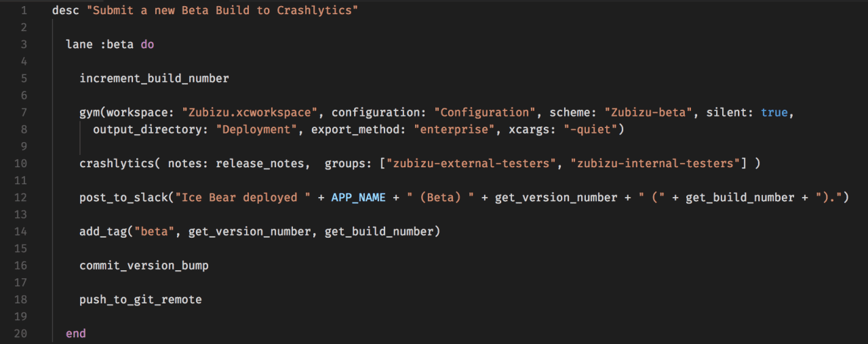Click the push_to_git_remote action
The height and width of the screenshot is (344, 868).
point(140,299)
